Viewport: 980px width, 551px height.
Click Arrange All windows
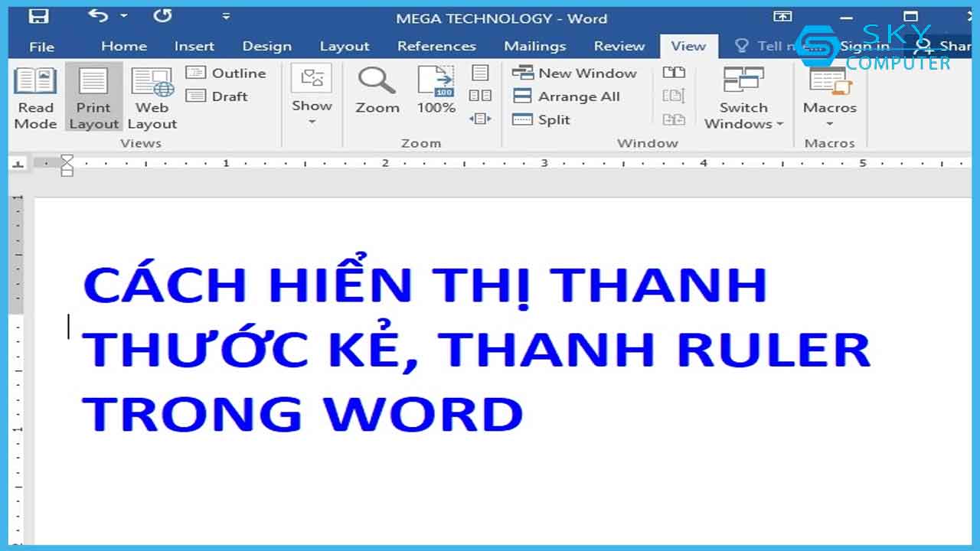[567, 96]
